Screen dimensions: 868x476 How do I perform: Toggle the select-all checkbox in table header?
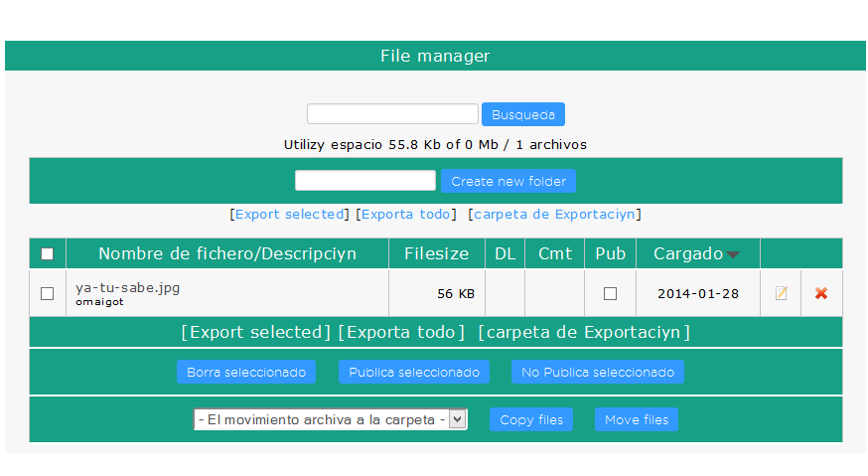pos(47,254)
